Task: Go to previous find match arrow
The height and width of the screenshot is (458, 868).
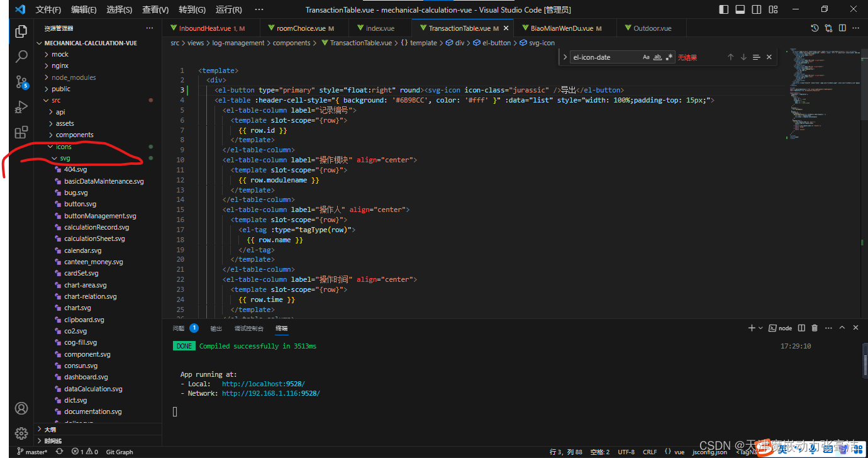Action: click(x=730, y=57)
